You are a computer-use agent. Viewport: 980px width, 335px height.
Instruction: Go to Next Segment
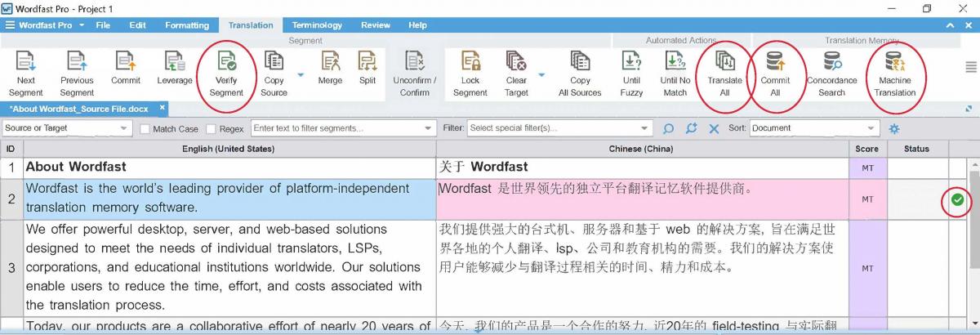pos(26,73)
